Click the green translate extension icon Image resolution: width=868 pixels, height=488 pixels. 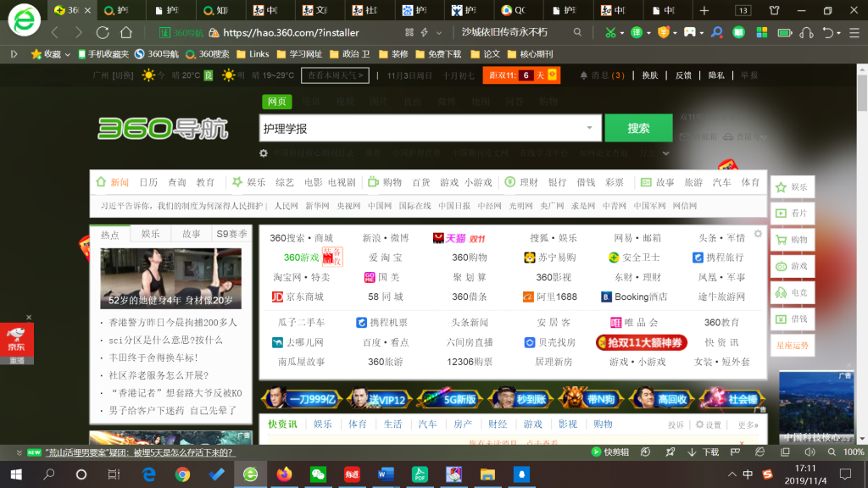pyautogui.click(x=637, y=33)
